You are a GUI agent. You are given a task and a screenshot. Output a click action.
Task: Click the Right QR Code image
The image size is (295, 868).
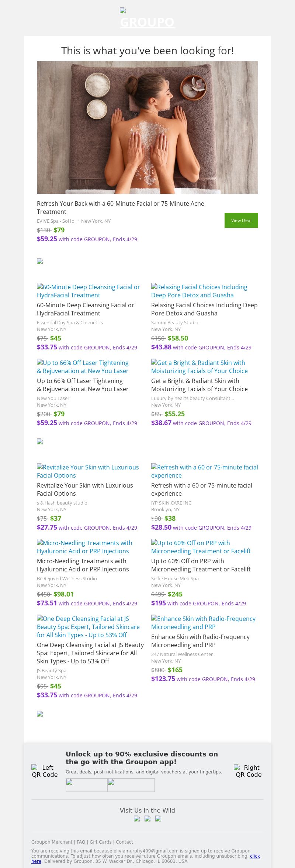[x=249, y=771]
